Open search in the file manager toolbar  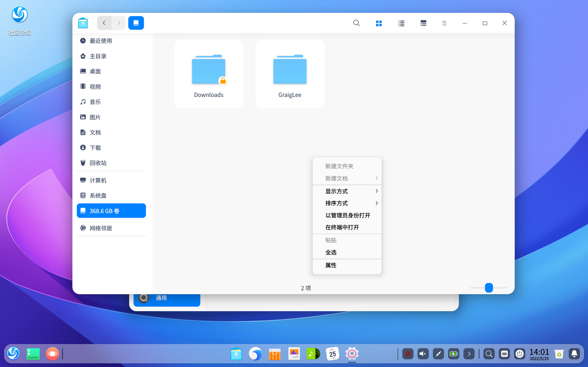[356, 23]
